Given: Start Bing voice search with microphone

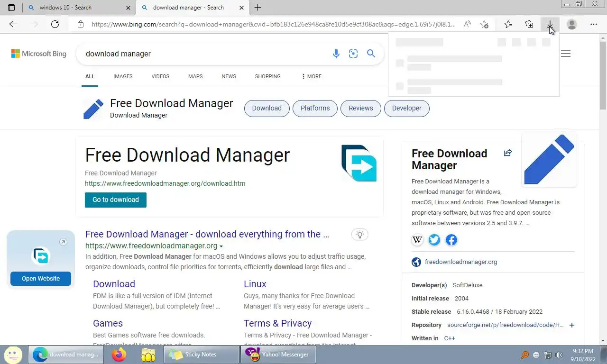Looking at the screenshot, I should (x=336, y=54).
